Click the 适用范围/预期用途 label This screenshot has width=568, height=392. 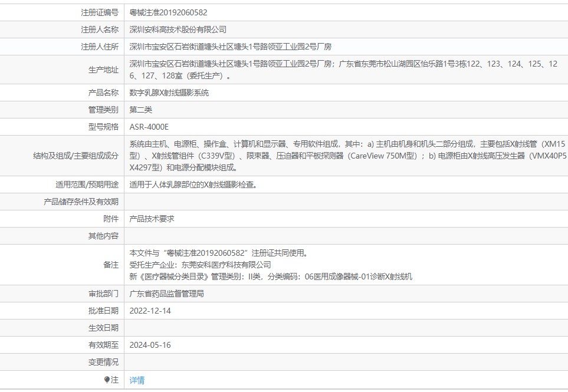[x=87, y=185]
